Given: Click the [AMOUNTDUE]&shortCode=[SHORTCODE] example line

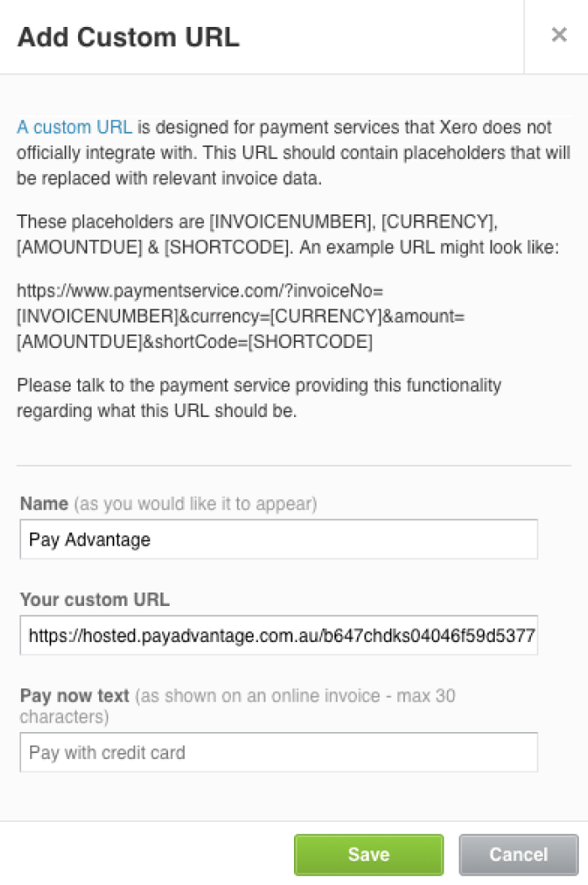Looking at the screenshot, I should point(195,341).
